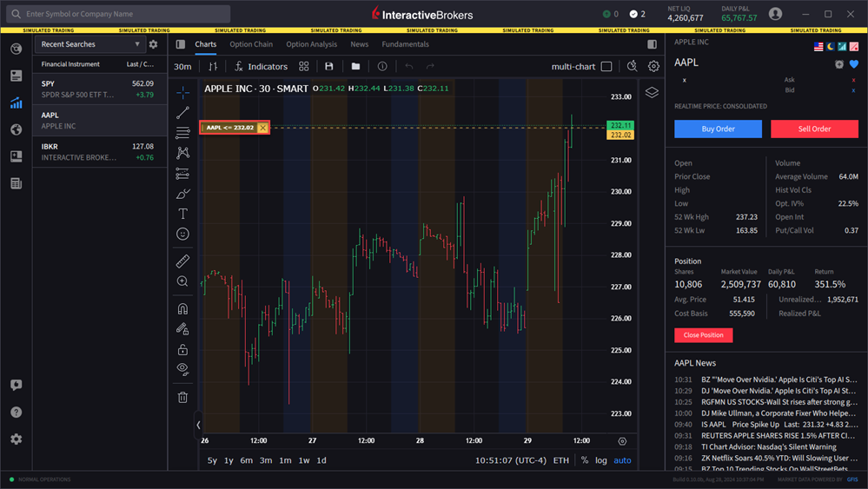This screenshot has width=868, height=489.
Task: Open the chart object tree layers icon
Action: pos(652,92)
